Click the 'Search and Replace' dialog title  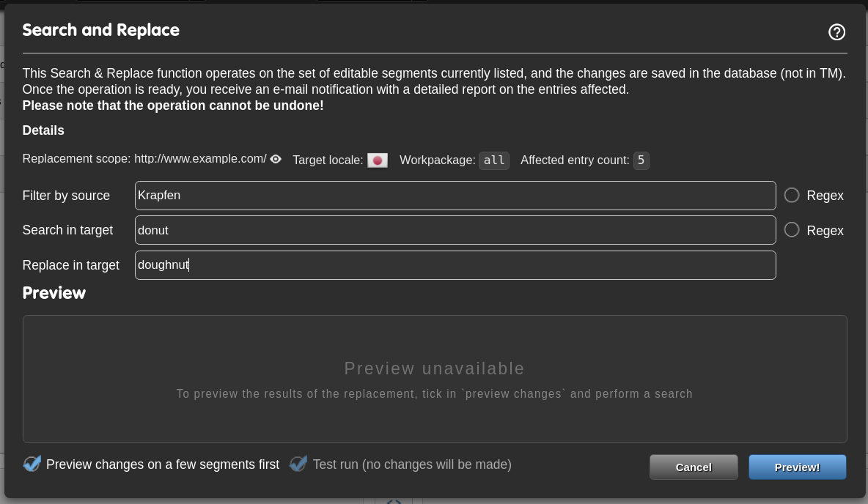point(100,30)
